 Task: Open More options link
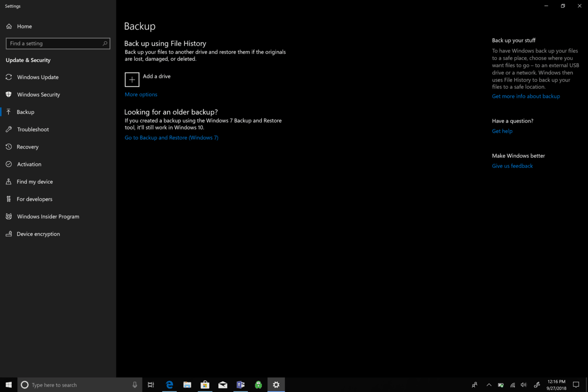[141, 94]
